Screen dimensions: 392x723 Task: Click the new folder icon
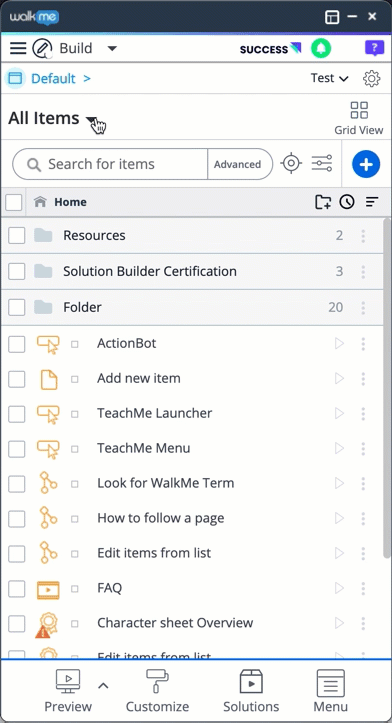323,202
